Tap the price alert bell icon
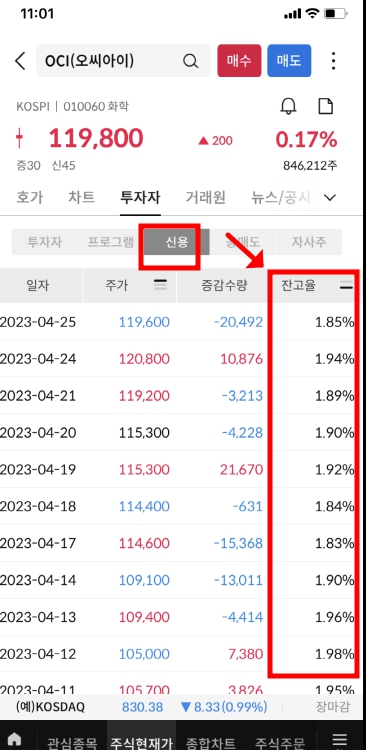366x750 pixels. (x=288, y=106)
